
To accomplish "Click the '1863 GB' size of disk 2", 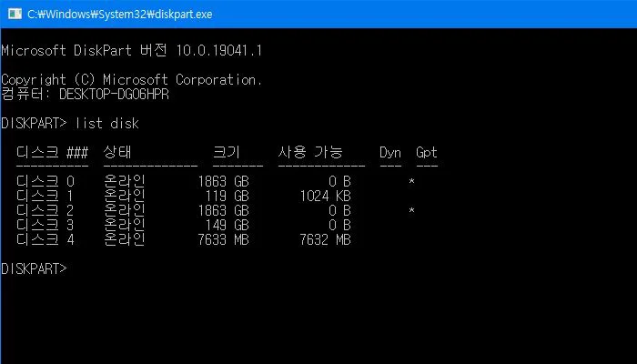I will (x=224, y=210).
